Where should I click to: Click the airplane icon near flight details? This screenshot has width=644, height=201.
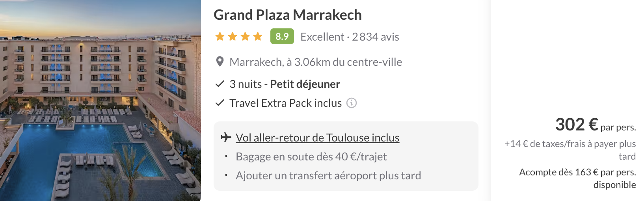[x=226, y=138]
